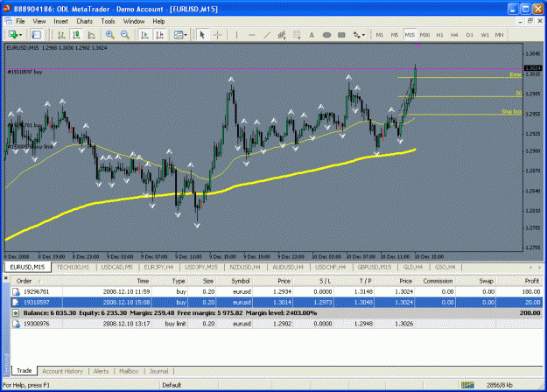Open the Alerts tab
The height and width of the screenshot is (392, 547).
coord(102,371)
